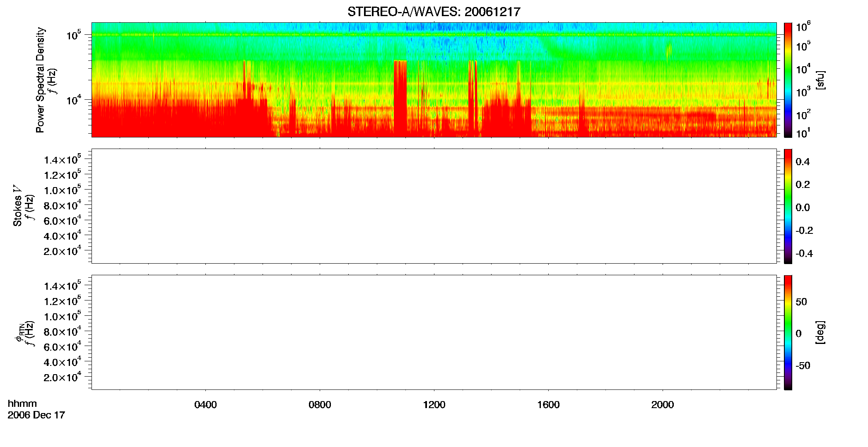The width and height of the screenshot is (868, 447).
Task: Click the 2006 Dec 17 date label
Action: point(36,415)
